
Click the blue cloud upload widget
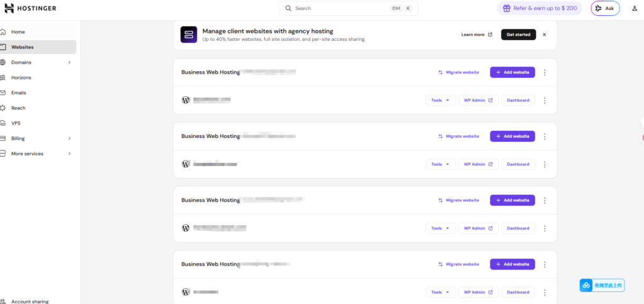tap(602, 285)
